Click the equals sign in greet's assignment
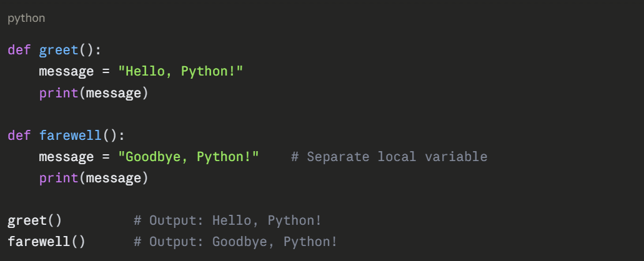 pyautogui.click(x=106, y=71)
